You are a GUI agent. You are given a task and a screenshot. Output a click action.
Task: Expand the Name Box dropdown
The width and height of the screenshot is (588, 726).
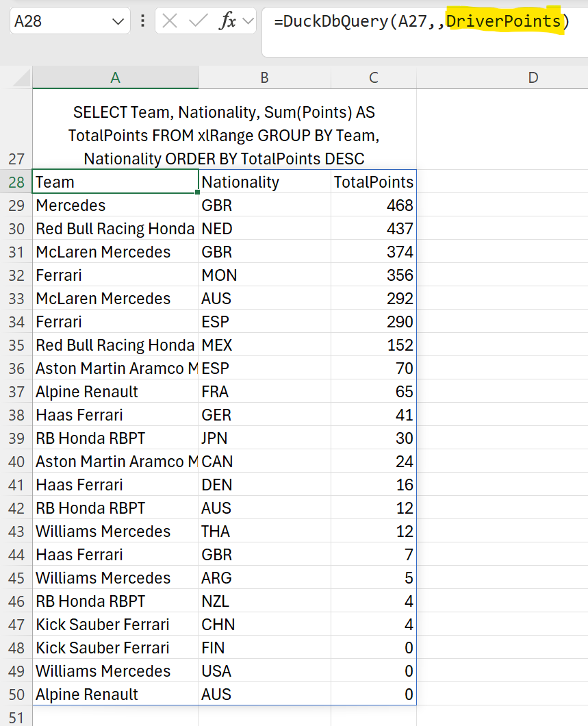tap(116, 21)
